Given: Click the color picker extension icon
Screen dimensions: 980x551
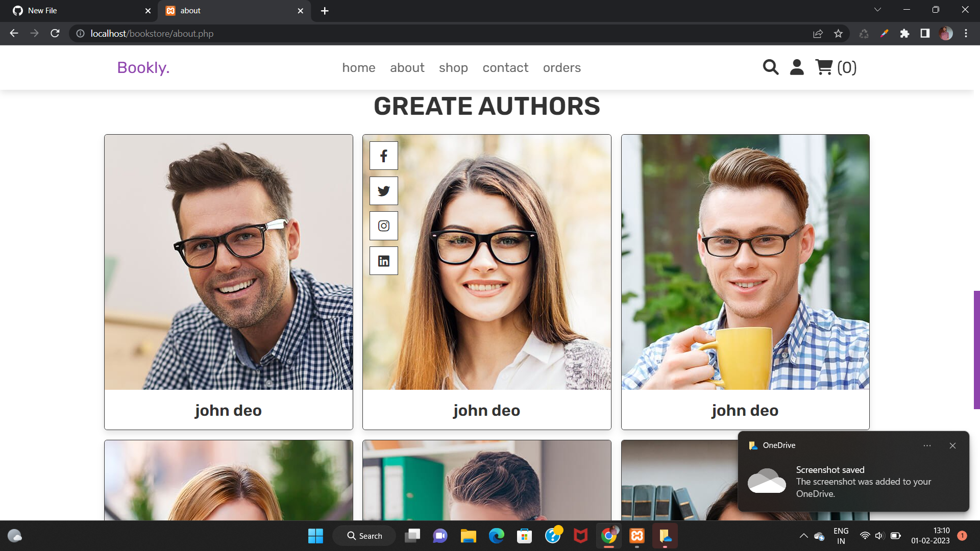Looking at the screenshot, I should point(884,33).
